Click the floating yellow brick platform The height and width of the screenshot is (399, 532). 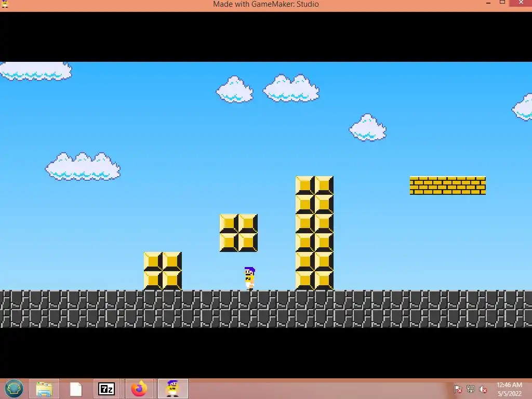[447, 185]
